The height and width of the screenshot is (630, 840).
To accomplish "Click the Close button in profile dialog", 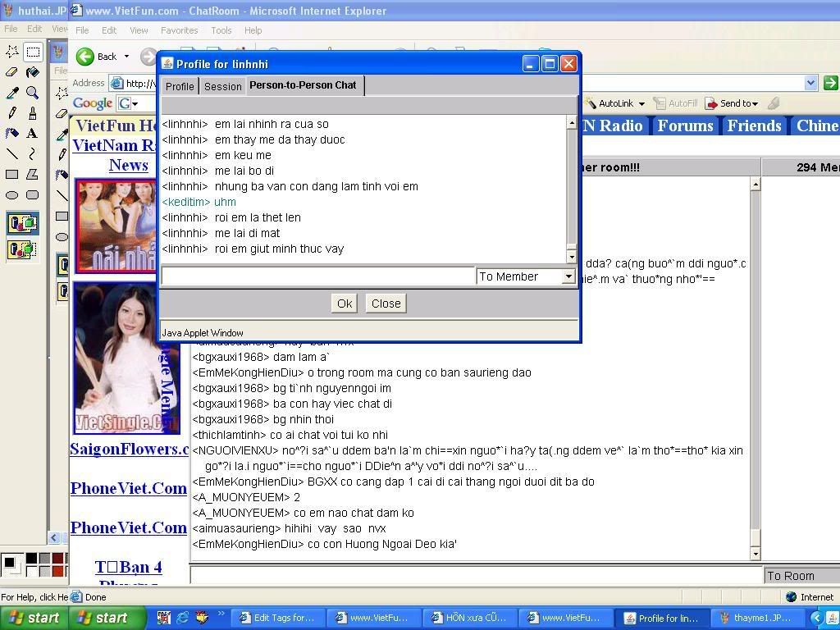I will coord(386,304).
